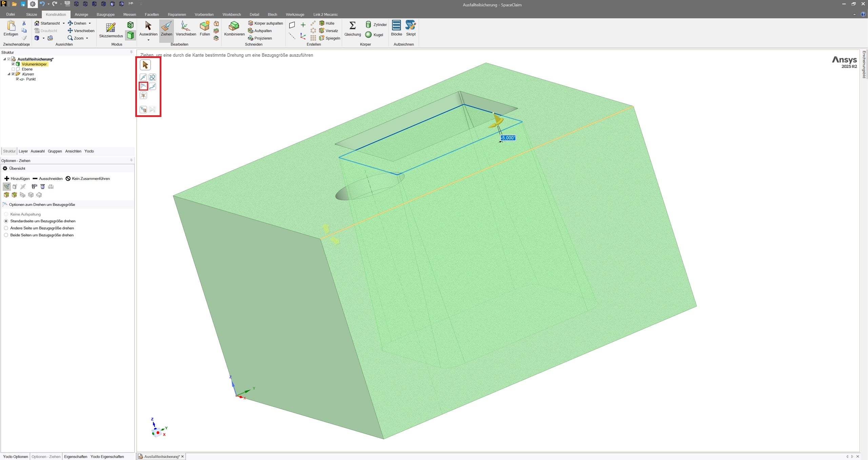This screenshot has width=868, height=460.
Task: Select the Verschieben move tool in Bearbeiten
Action: point(185,28)
